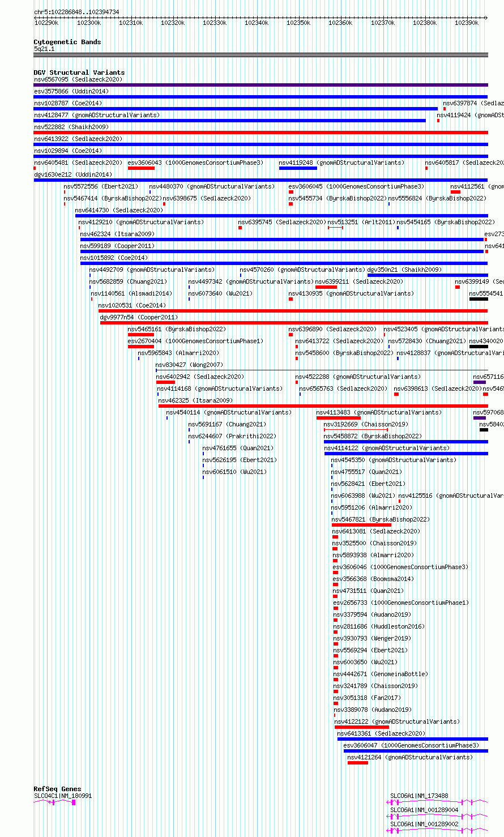Click variant label dgv350n21 (Shaikh2009)
Screen dimensions: 504x837
point(405,270)
